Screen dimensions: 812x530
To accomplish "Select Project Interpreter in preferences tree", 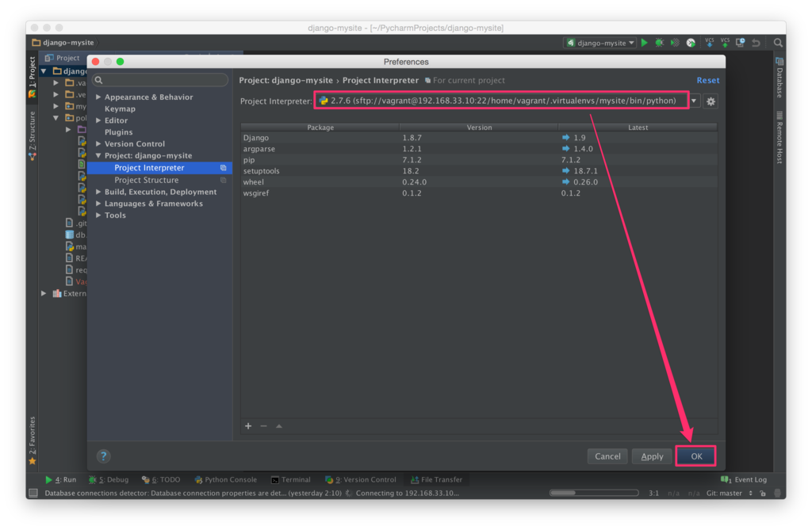I will coord(159,168).
